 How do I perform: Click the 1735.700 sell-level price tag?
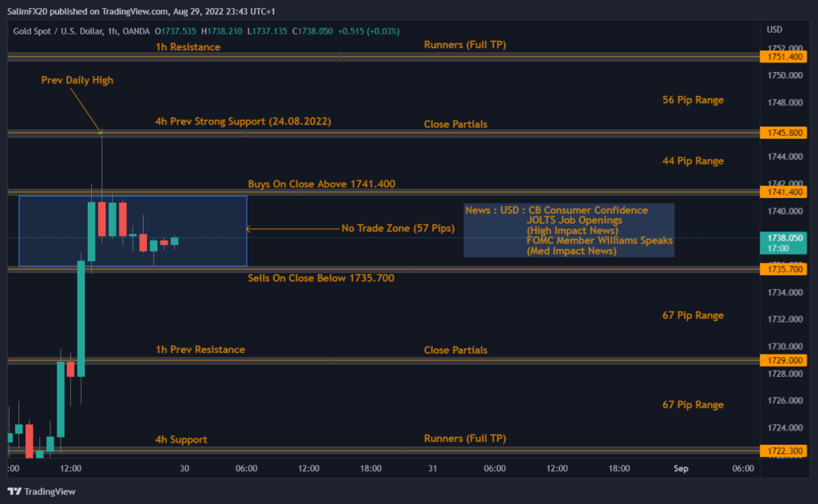pyautogui.click(x=784, y=270)
